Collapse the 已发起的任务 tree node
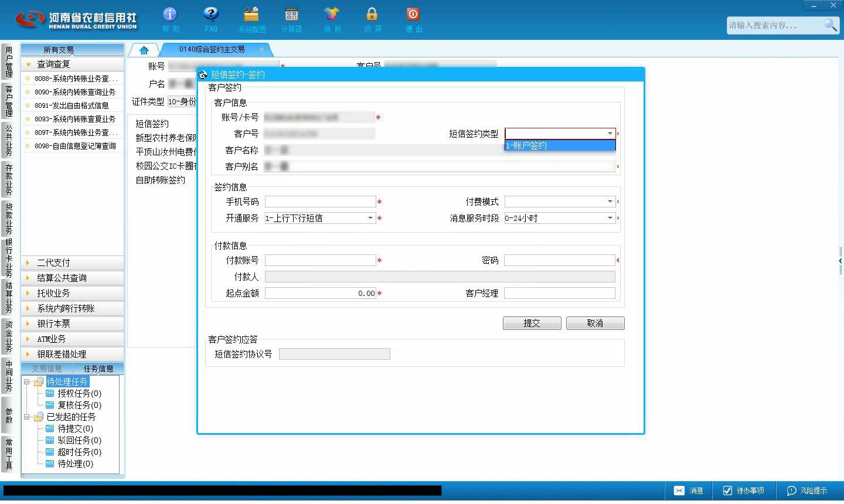Image resolution: width=844 pixels, height=504 pixels. 27,417
